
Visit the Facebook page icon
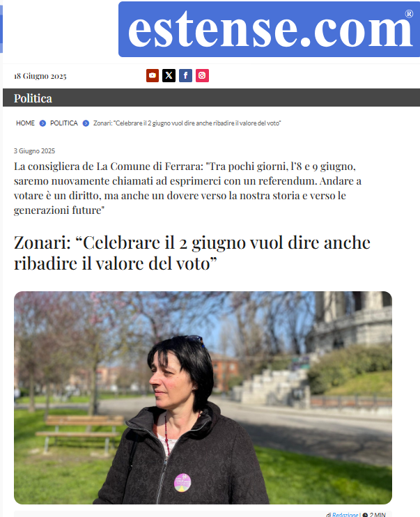(185, 75)
